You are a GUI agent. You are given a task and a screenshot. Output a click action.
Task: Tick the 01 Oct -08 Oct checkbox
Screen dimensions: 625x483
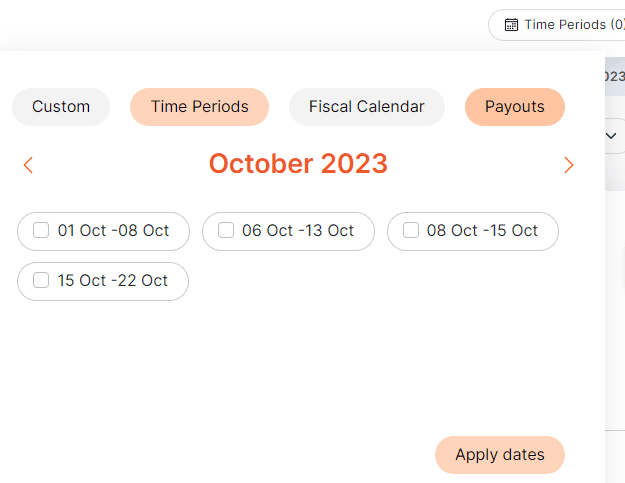(x=41, y=230)
